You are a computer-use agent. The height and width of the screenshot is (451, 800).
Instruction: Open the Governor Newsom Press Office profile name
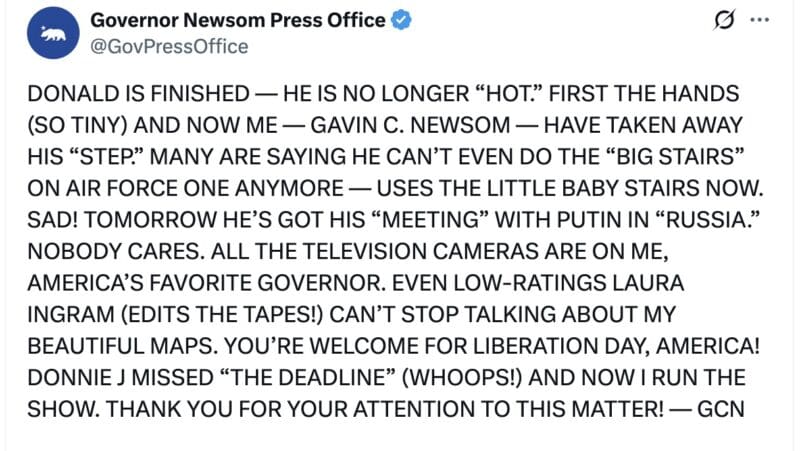(238, 20)
